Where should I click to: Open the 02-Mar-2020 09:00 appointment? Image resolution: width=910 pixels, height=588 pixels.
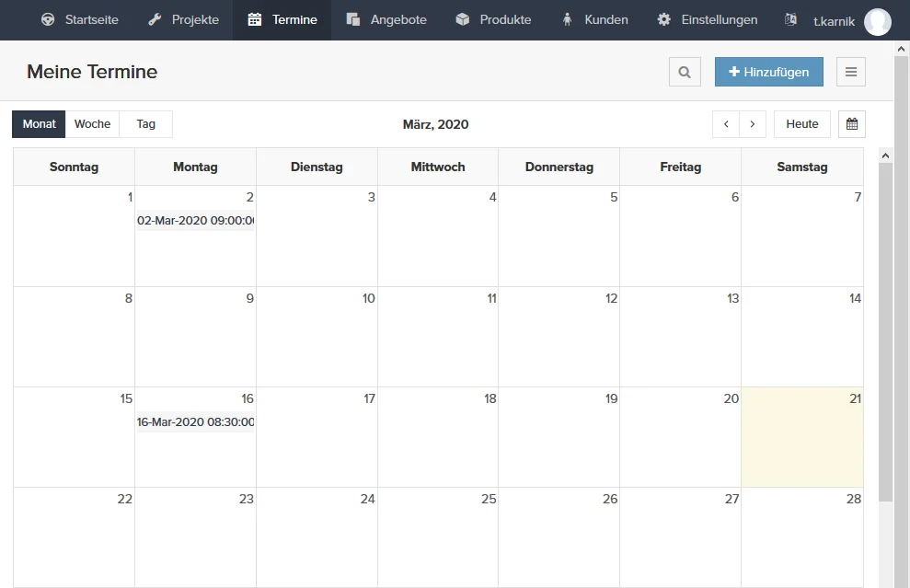click(195, 221)
